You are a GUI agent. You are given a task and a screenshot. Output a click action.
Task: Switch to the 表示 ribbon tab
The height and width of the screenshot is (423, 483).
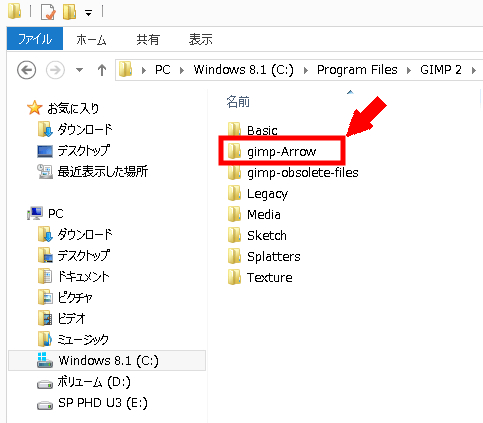200,40
